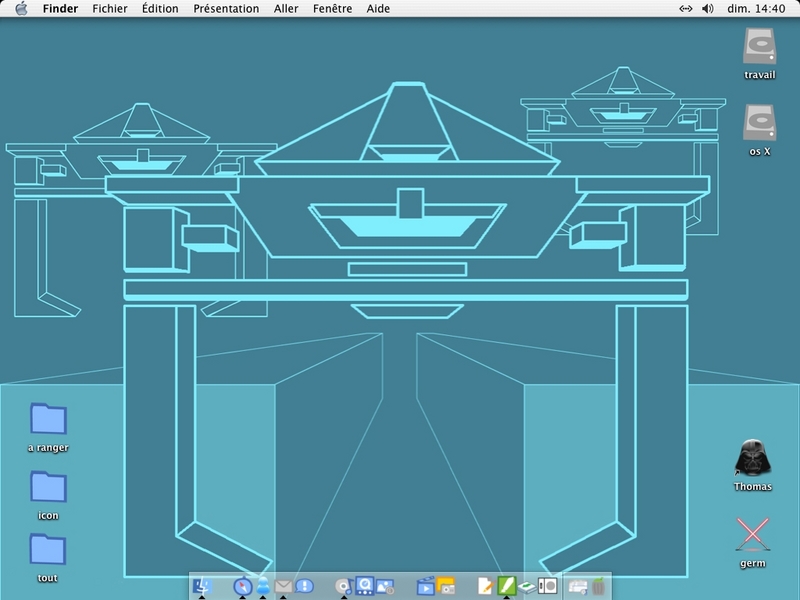Open the faded web page Dock item
The height and width of the screenshot is (600, 800).
pyautogui.click(x=578, y=587)
